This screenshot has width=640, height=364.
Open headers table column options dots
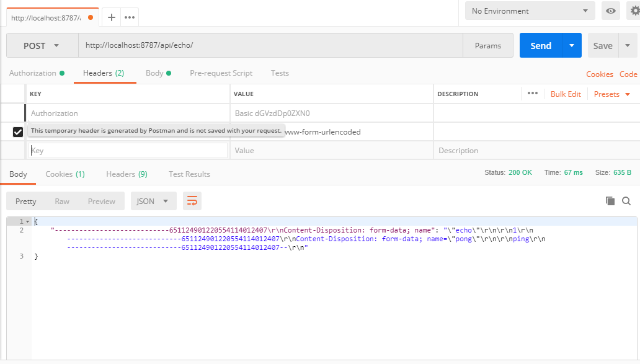[x=532, y=94]
